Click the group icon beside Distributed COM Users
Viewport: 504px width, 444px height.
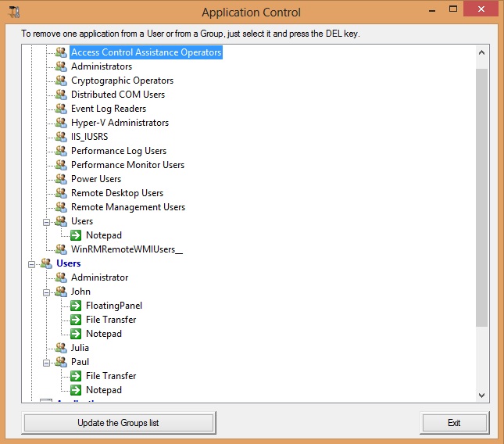click(61, 95)
